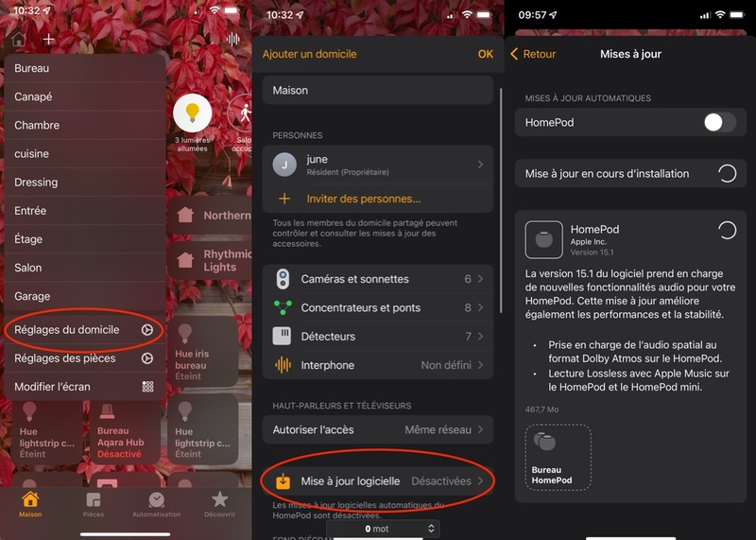The width and height of the screenshot is (756, 540).
Task: Expand Interphone Non défini chevron
Action: click(480, 365)
